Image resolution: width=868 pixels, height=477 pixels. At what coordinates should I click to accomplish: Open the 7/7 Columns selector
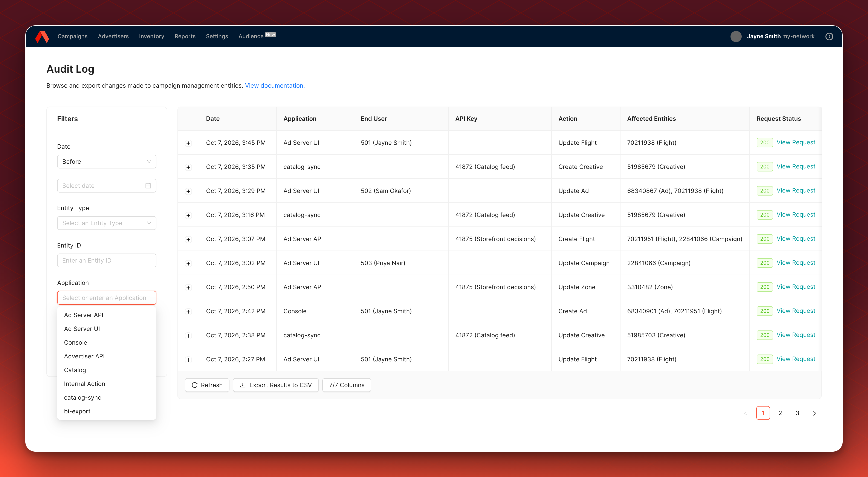pos(347,385)
